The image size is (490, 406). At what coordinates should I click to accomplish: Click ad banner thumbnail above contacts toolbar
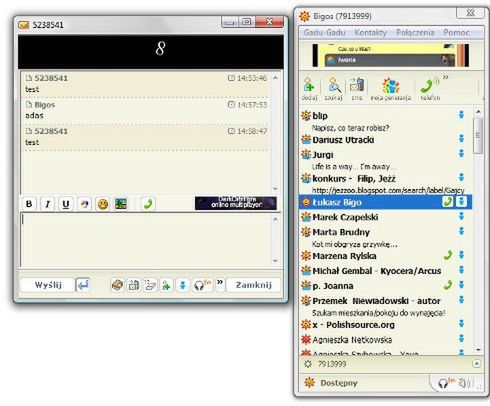coord(391,55)
